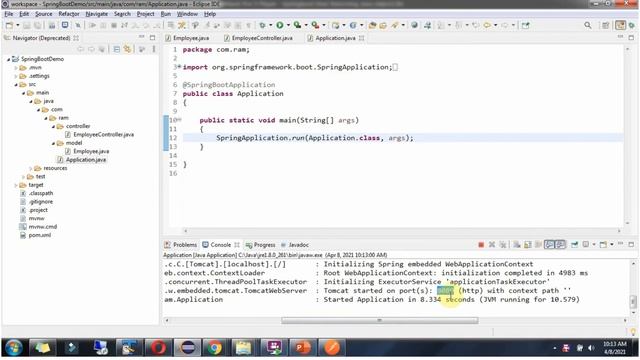
Task: Toggle the blue box icon in main toolbar
Action: point(65,25)
